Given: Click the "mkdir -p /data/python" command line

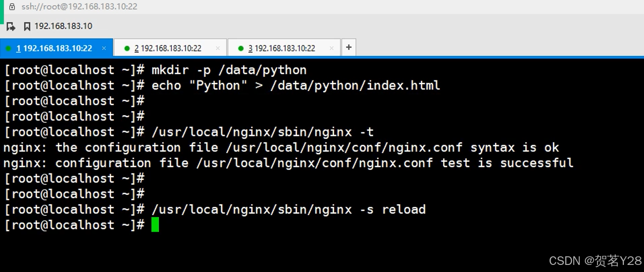Looking at the screenshot, I should click(x=156, y=70).
